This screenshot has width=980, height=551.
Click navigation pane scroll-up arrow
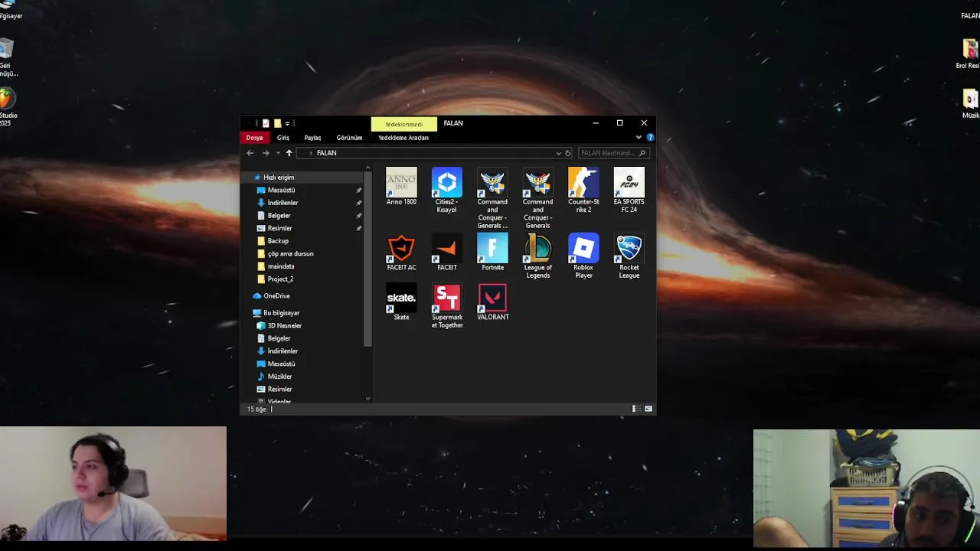(x=367, y=168)
